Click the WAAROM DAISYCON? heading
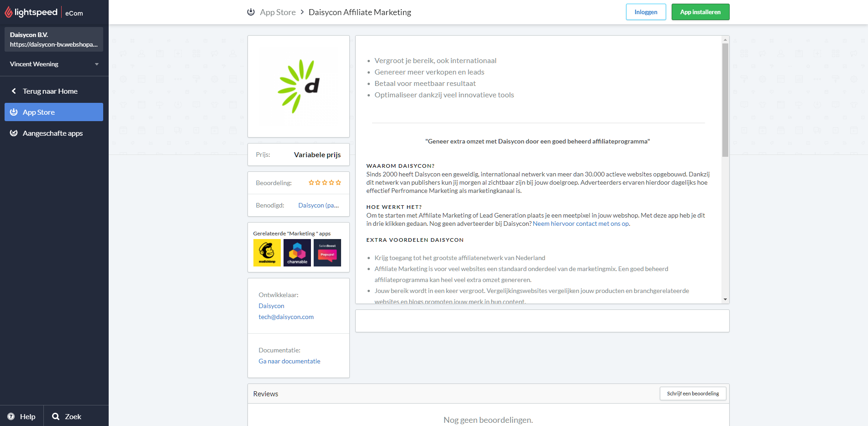This screenshot has width=868, height=426. click(x=400, y=166)
